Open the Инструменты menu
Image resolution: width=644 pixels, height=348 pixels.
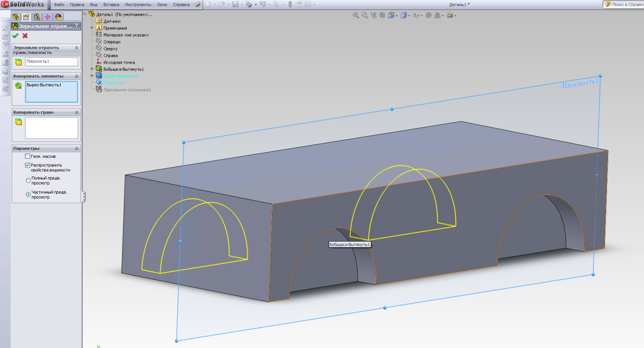[x=138, y=5]
